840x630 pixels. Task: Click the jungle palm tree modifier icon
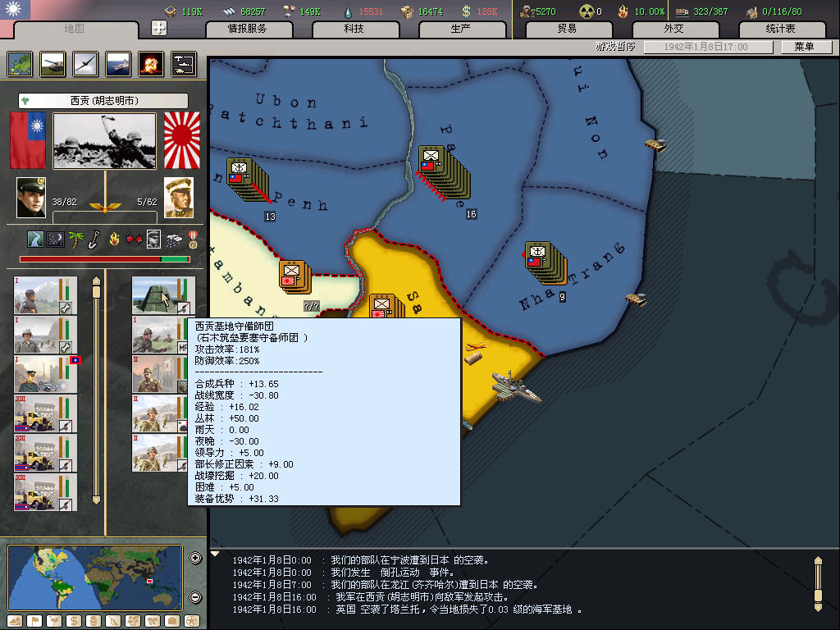coord(75,239)
